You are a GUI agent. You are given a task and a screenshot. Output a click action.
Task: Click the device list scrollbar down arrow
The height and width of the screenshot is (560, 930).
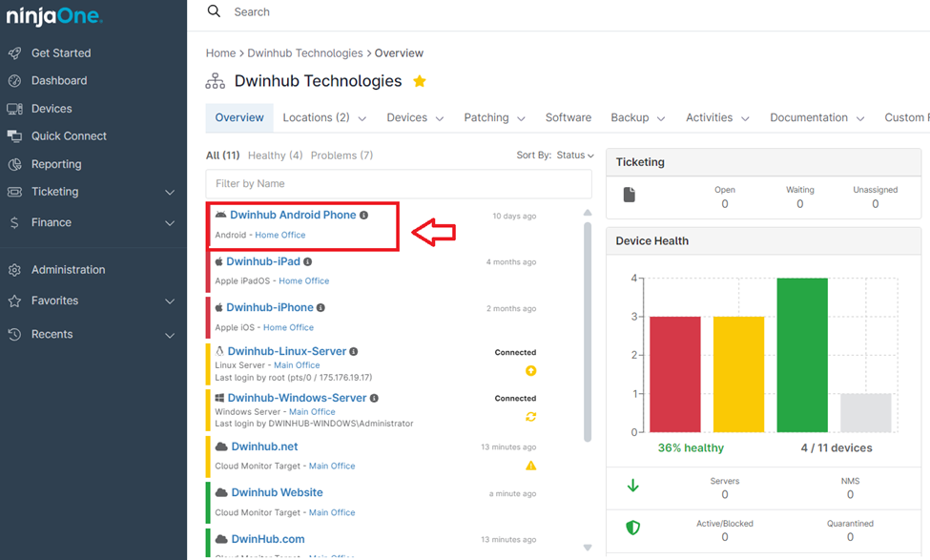coord(588,548)
